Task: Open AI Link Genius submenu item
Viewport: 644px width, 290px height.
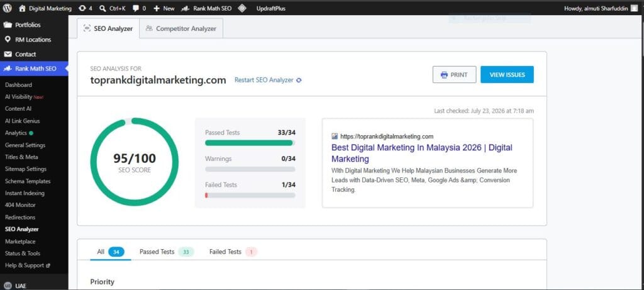Action: tap(22, 121)
